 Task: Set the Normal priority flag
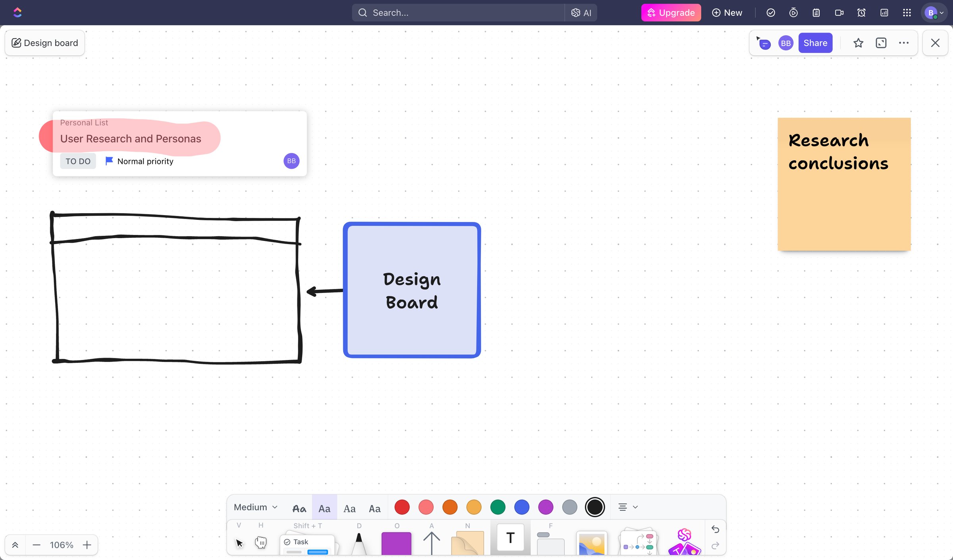pyautogui.click(x=139, y=161)
